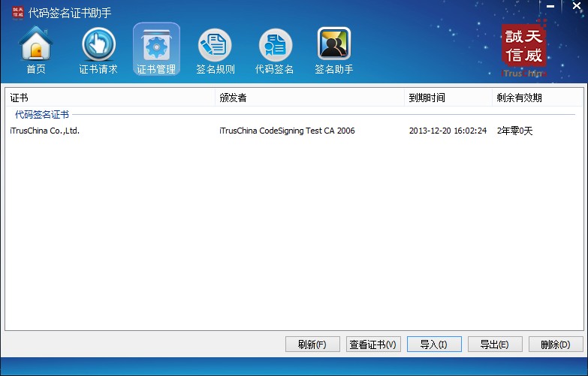Click the 剩余有效期 column header
588x376 pixels.
coord(535,98)
